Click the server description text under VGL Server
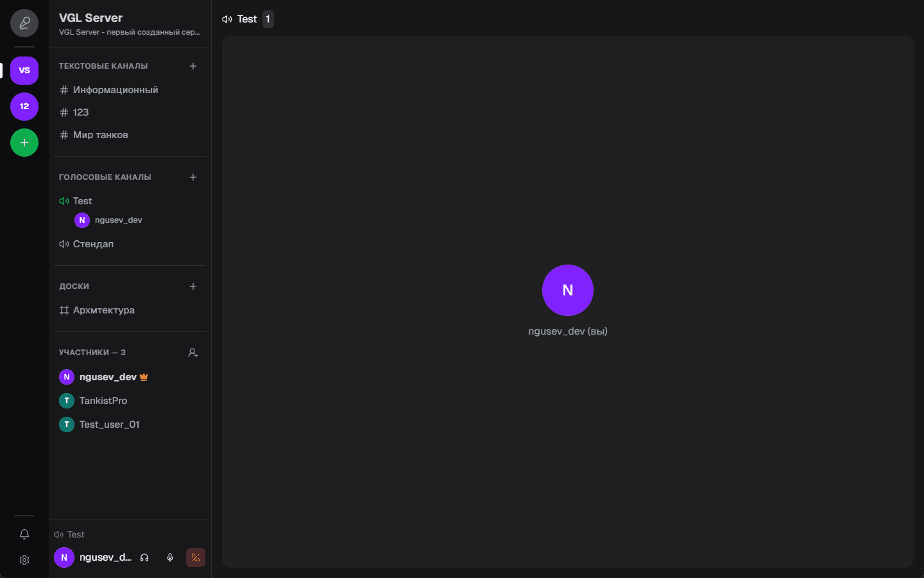 (x=130, y=32)
